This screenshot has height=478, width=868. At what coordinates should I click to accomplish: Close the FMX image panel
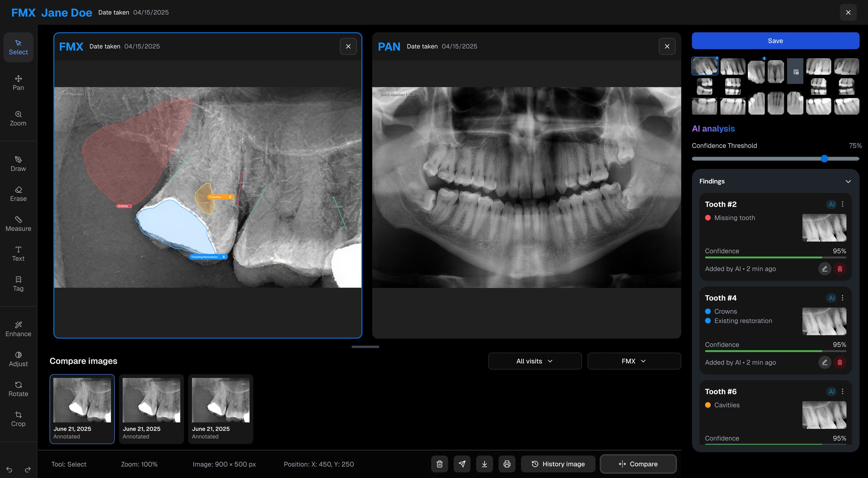point(348,46)
